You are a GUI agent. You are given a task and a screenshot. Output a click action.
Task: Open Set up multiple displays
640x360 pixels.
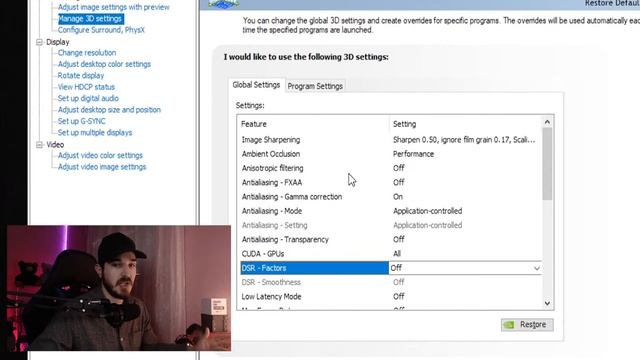pos(95,133)
